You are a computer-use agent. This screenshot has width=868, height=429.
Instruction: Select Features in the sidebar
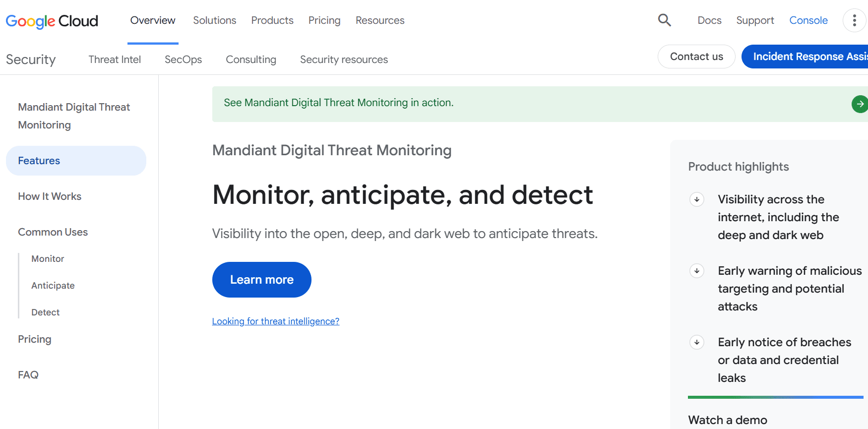click(76, 161)
